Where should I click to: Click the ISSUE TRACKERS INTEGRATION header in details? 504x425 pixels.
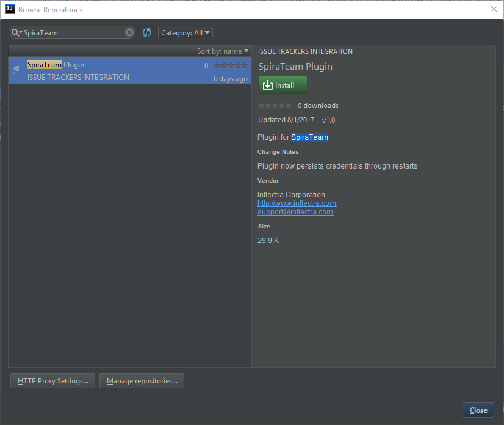click(x=305, y=51)
